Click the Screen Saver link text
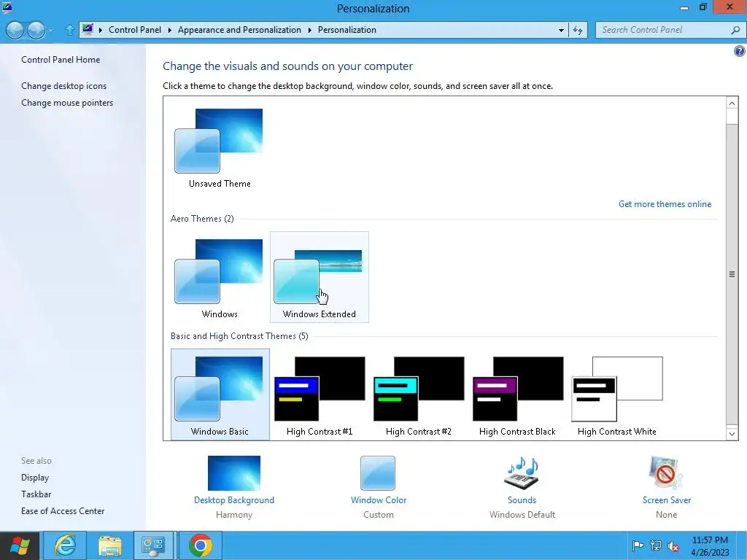 pos(667,500)
